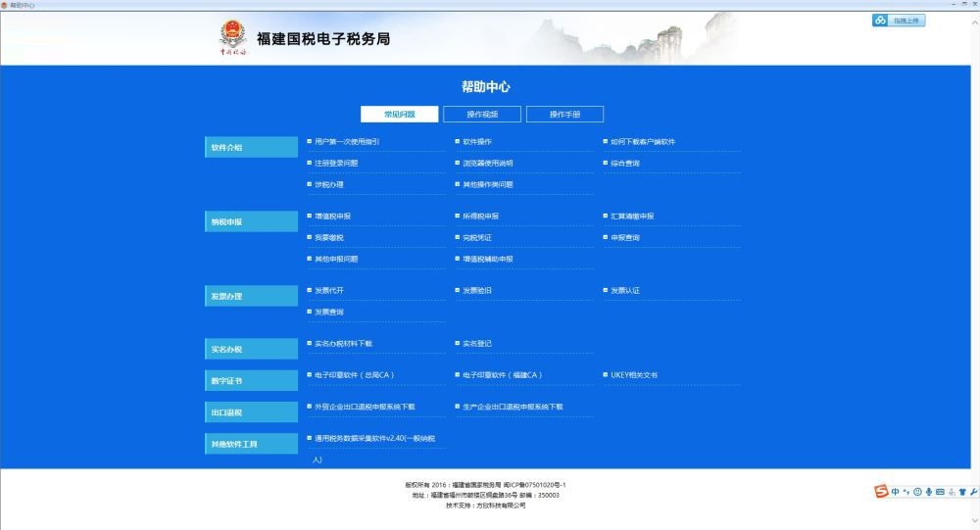
Task: Open the 增值税申报 link
Action: click(x=332, y=217)
